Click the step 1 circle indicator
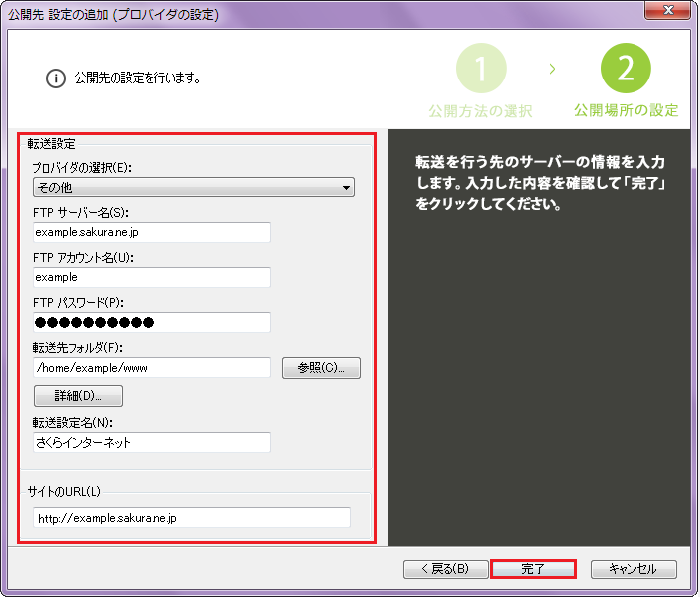 point(481,69)
